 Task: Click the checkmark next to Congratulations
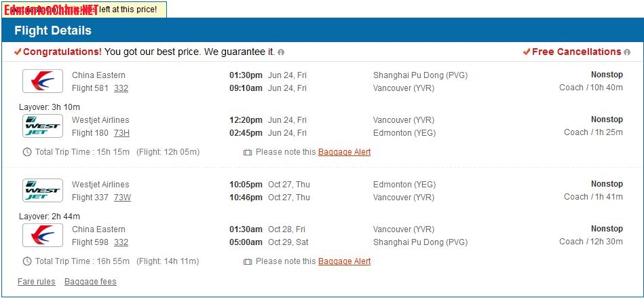[x=18, y=52]
